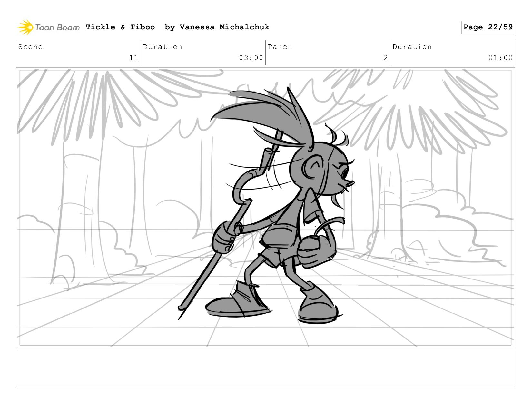Select the title 'Tickle & Tiboo'
Screen dimensions: 532x411
click(120, 27)
